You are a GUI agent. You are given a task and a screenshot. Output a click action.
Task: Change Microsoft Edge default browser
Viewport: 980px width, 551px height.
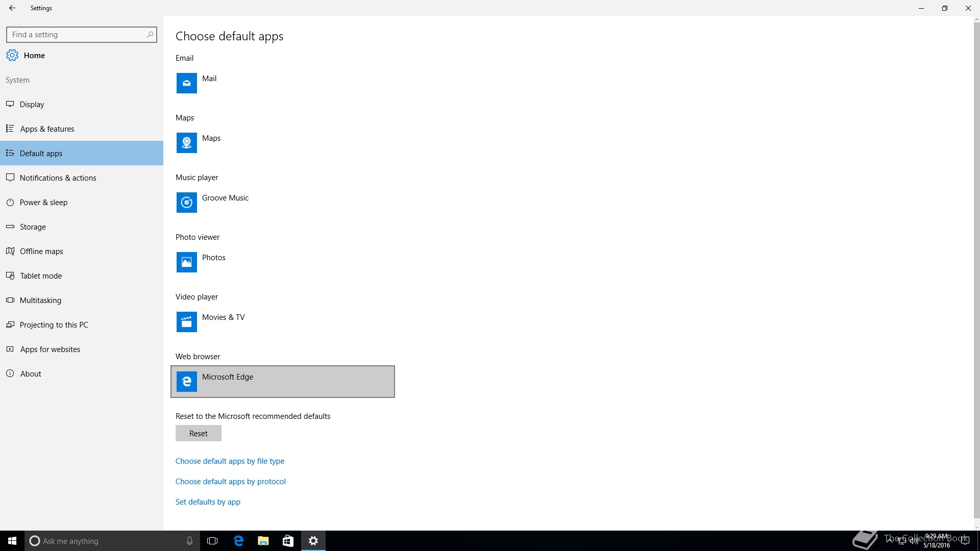point(283,382)
